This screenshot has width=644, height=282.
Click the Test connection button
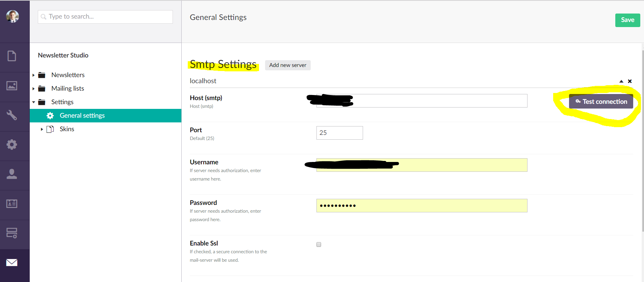[x=601, y=101]
